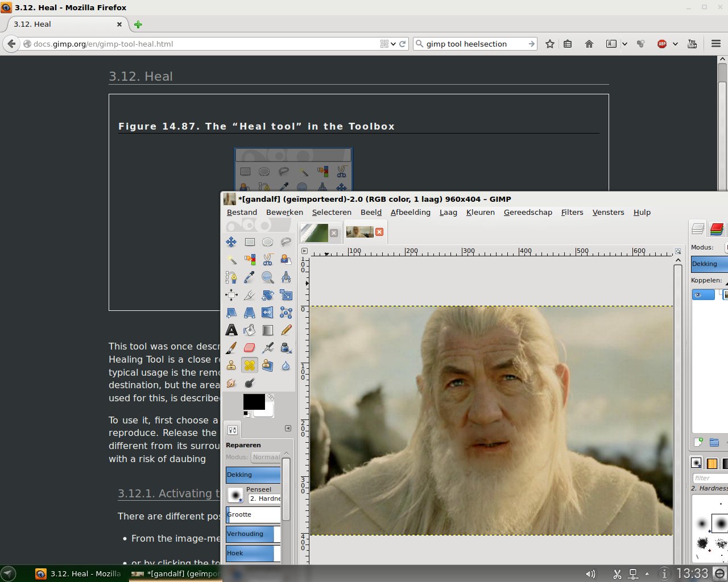Select the Smudge finger tool
This screenshot has width=728, height=582.
click(x=231, y=383)
